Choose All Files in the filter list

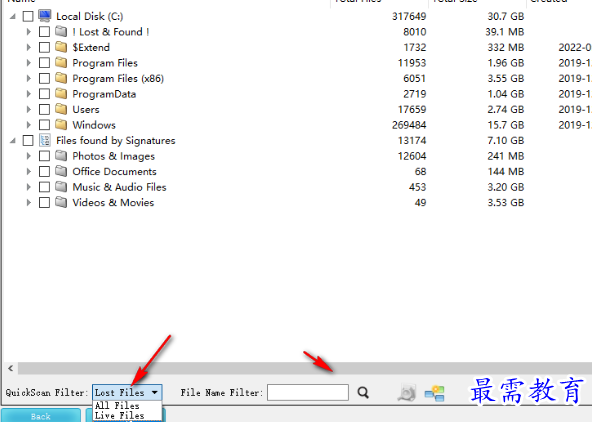(117, 406)
